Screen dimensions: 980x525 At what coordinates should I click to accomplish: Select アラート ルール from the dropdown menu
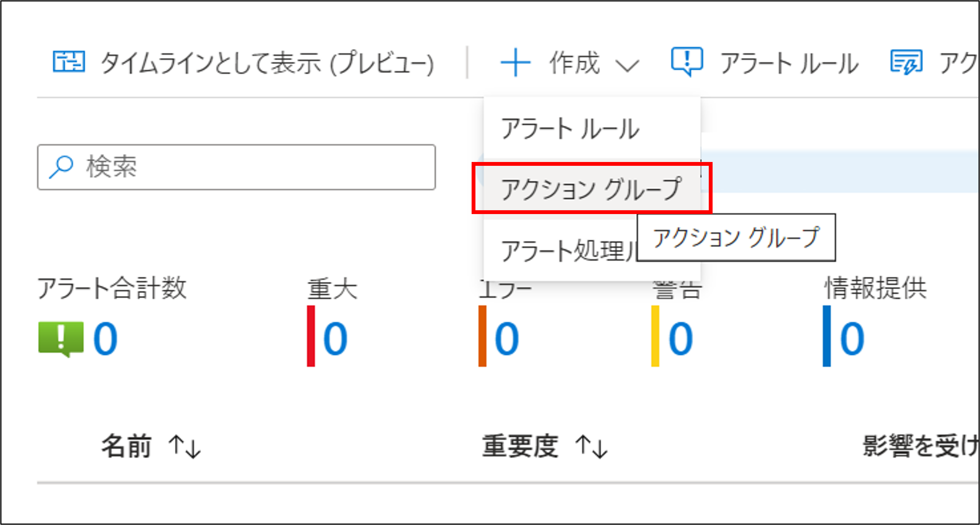[570, 129]
